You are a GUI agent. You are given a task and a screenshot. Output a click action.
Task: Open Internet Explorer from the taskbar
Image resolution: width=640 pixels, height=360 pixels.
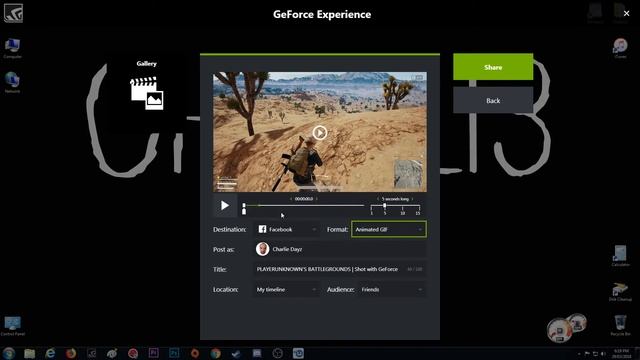50,353
